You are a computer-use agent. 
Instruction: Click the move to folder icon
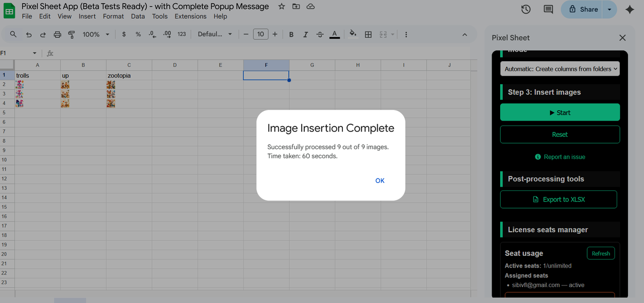[x=296, y=6]
